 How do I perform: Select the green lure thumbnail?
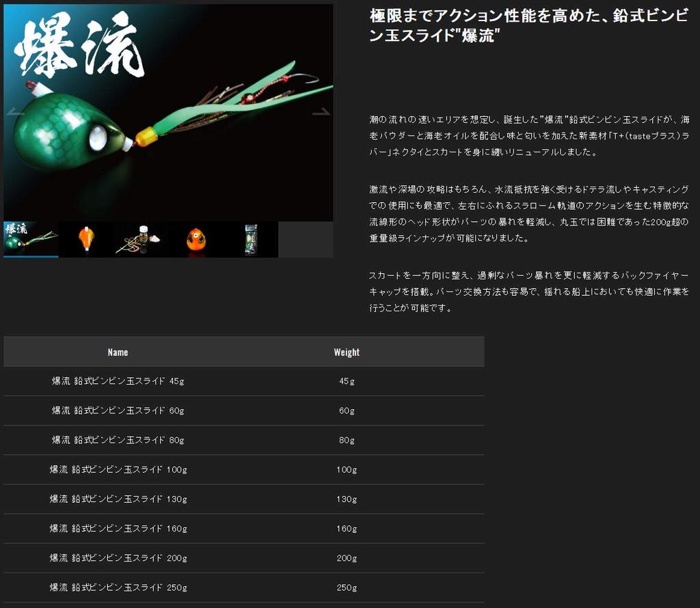pyautogui.click(x=31, y=239)
